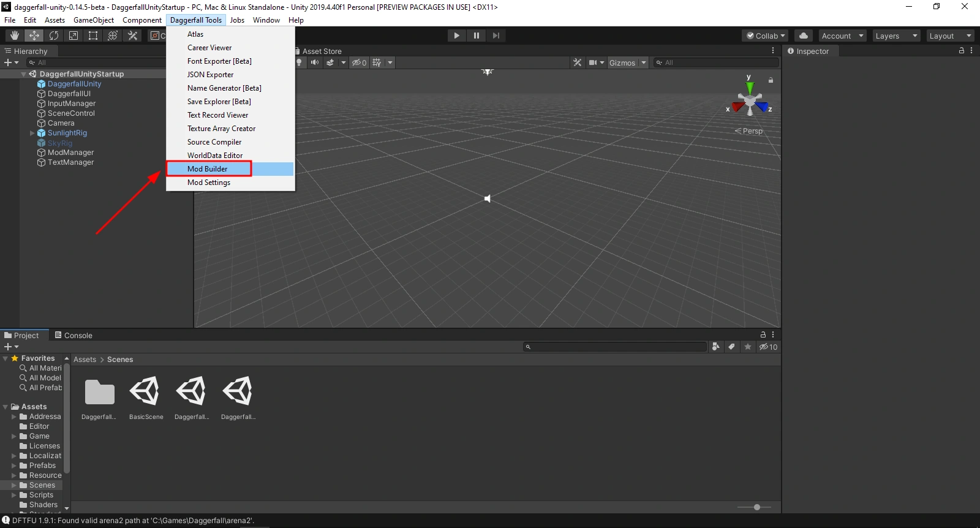The height and width of the screenshot is (528, 980).
Task: Select the Rotate tool in the toolbar
Action: click(54, 36)
